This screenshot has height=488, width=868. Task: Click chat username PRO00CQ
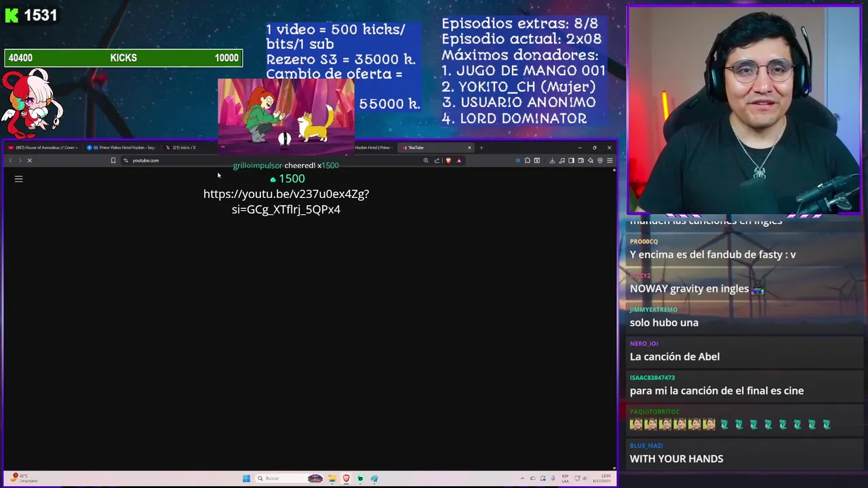(644, 241)
